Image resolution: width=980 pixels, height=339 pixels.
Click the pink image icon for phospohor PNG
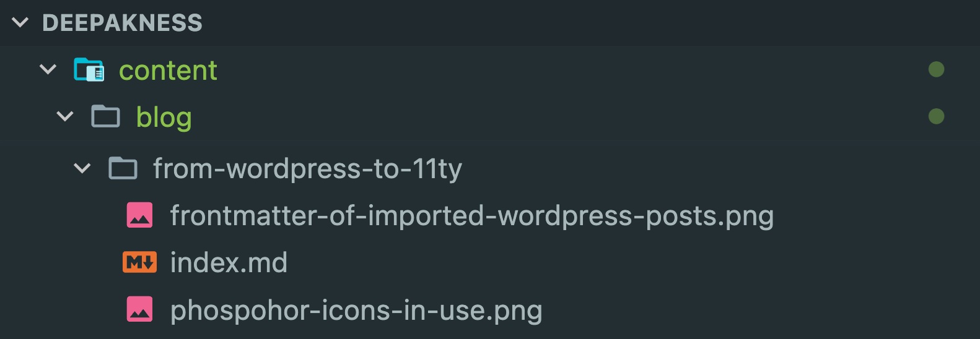tap(140, 310)
